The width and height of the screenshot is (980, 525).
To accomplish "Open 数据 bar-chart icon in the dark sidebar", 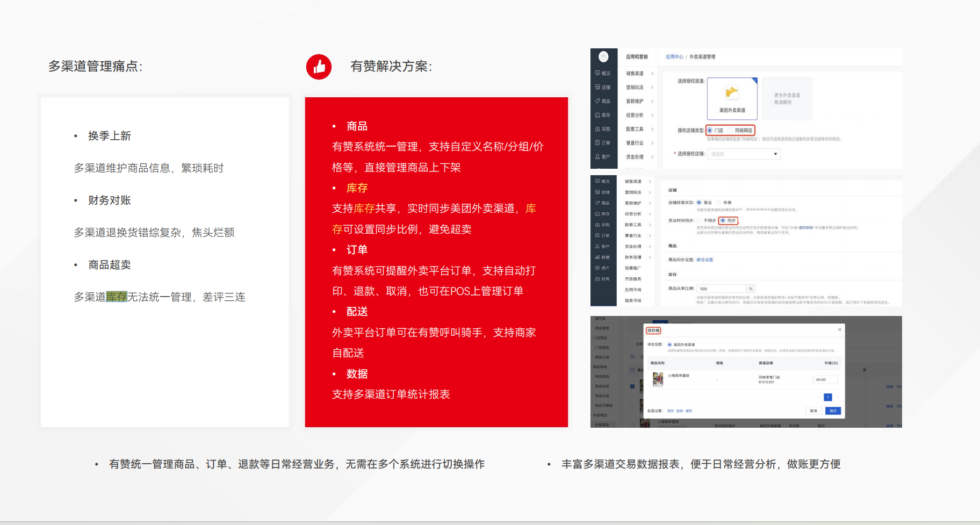I will pyautogui.click(x=597, y=257).
